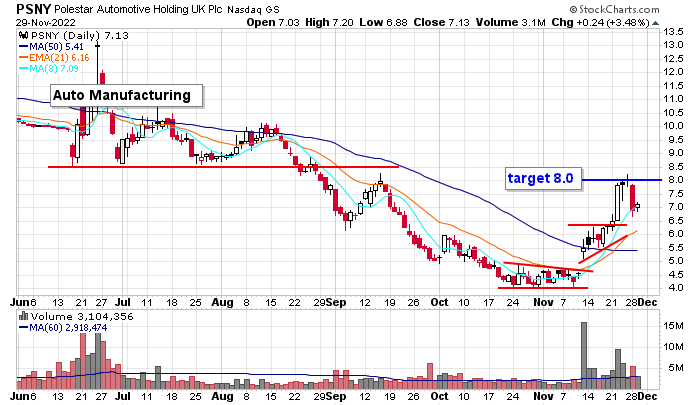Select the MA(8) 7.09 legend entry
This screenshot has width=700, height=405.
49,69
